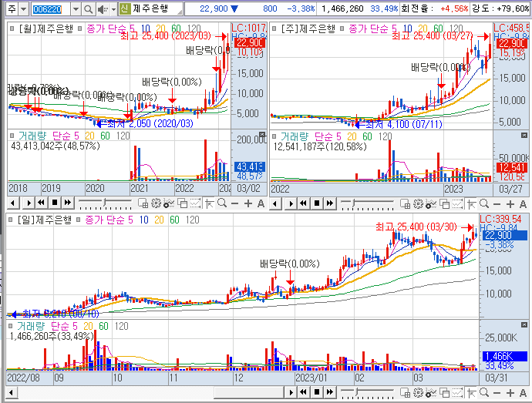The width and height of the screenshot is (532, 403).
Task: Fast-forward the monthly chart replay
Action: click(x=68, y=203)
